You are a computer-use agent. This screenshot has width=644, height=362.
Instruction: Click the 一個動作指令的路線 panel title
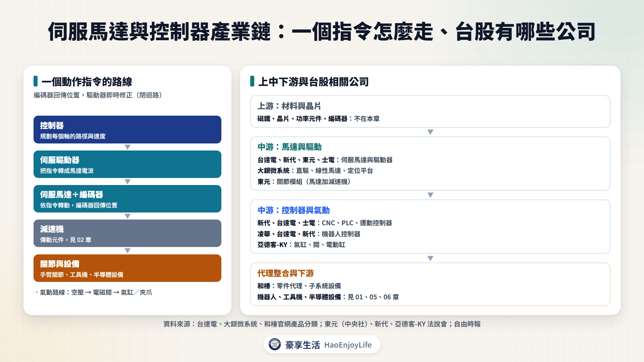coord(87,82)
